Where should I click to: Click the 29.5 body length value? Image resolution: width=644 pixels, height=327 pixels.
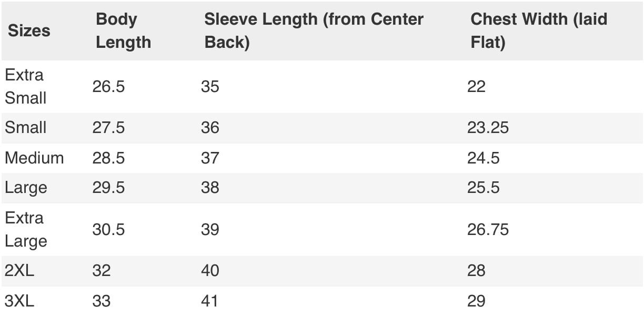(x=108, y=188)
